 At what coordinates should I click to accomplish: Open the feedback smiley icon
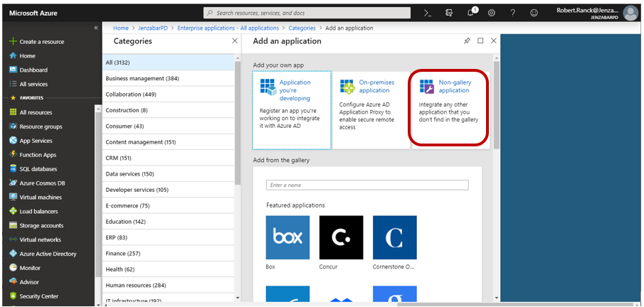click(534, 13)
